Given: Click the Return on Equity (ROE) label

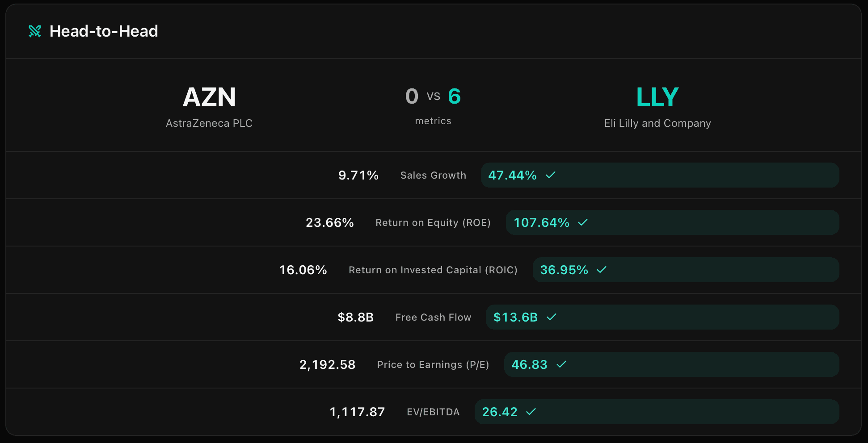Looking at the screenshot, I should (433, 223).
